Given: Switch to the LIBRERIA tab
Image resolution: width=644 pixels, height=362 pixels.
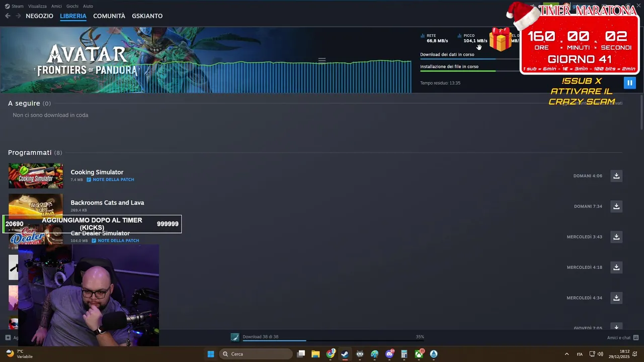Looking at the screenshot, I should pyautogui.click(x=73, y=16).
